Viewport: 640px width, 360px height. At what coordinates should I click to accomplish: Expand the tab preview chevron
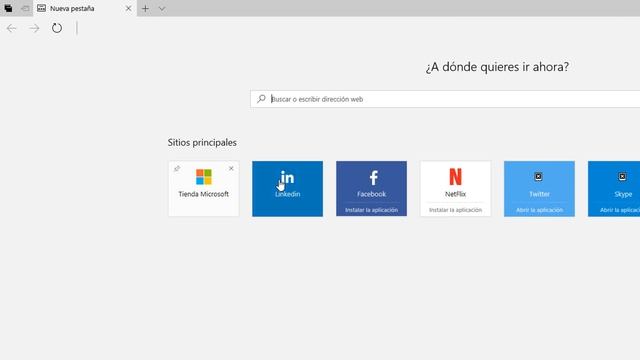162,8
